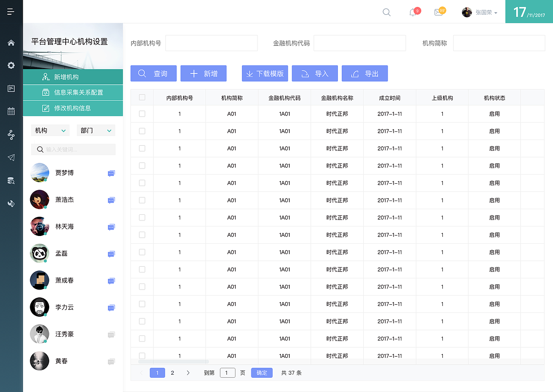Start a chat with 贾梦博 via chat icon
Screen dimensions: 553x392
pyautogui.click(x=111, y=173)
